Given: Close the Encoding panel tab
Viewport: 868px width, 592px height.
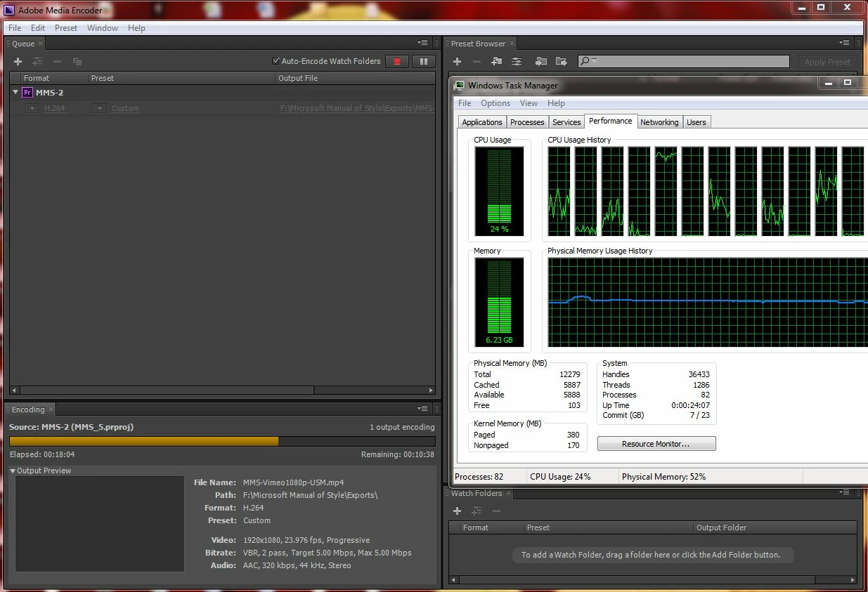Looking at the screenshot, I should pyautogui.click(x=51, y=409).
